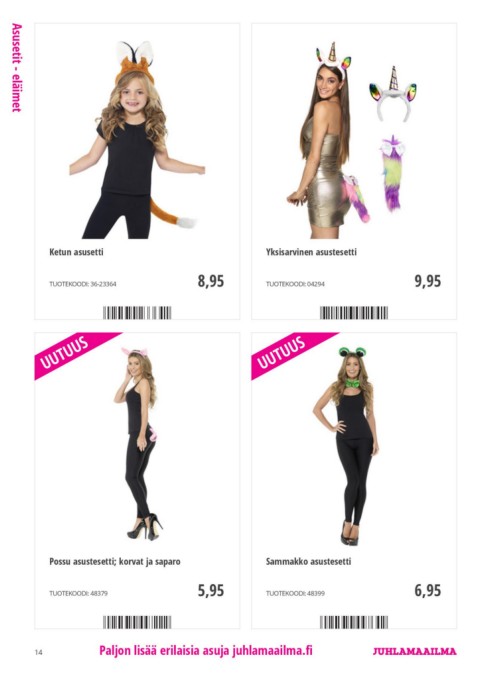The height and width of the screenshot is (679, 480).
Task: Click the Sammakko asustesetti title
Action: click(x=308, y=561)
